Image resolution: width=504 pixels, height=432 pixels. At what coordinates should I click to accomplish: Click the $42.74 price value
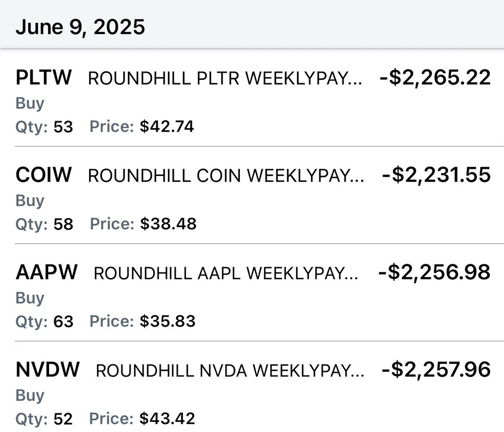click(167, 126)
